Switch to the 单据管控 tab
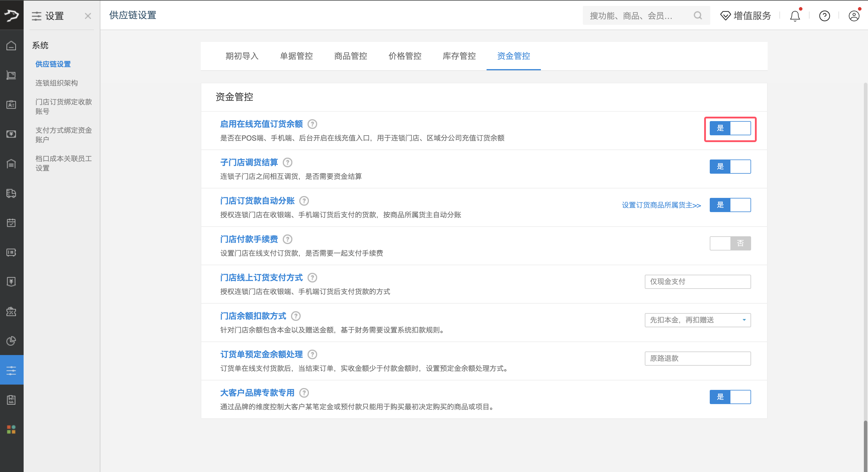Viewport: 868px width, 472px height. [x=296, y=56]
